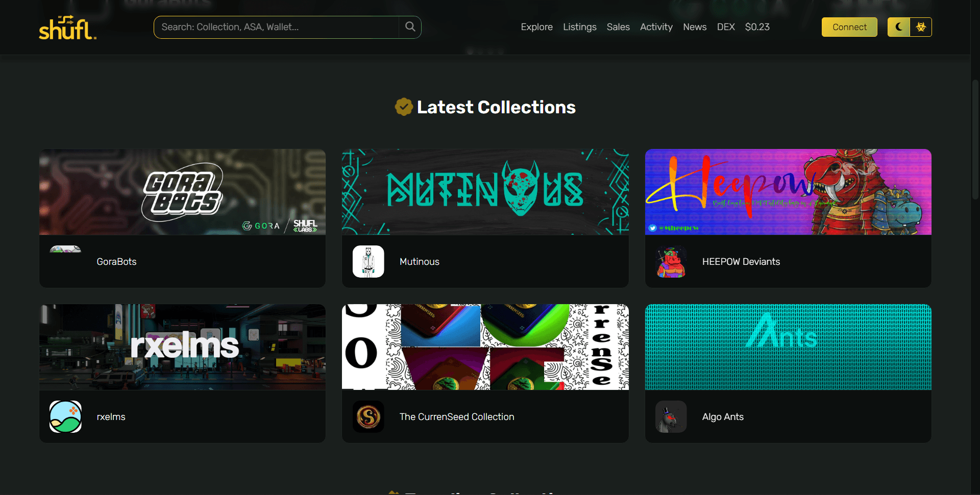Viewport: 980px width, 495px height.
Task: Focus the collection search field
Action: pos(276,27)
